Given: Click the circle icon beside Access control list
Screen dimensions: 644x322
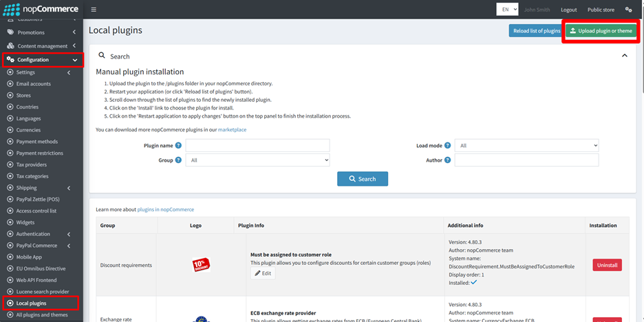Looking at the screenshot, I should (x=10, y=211).
